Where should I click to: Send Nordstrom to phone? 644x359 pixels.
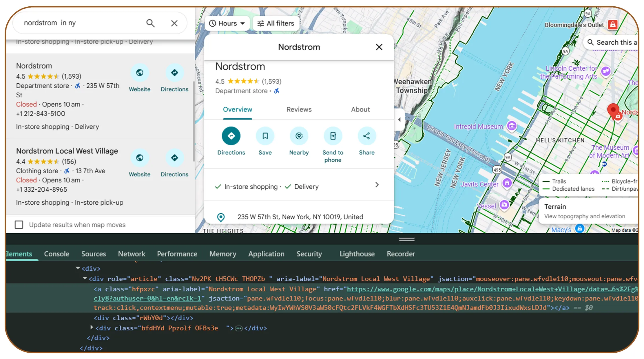(333, 136)
